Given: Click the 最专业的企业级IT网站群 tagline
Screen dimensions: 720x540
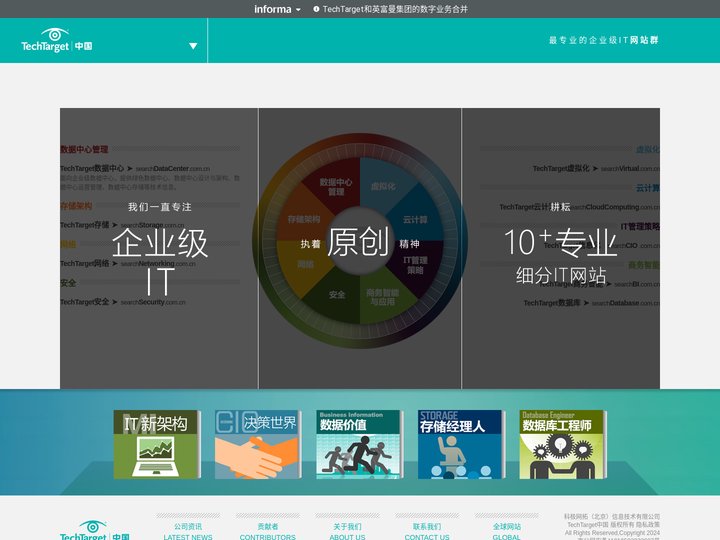Looking at the screenshot, I should [603, 40].
